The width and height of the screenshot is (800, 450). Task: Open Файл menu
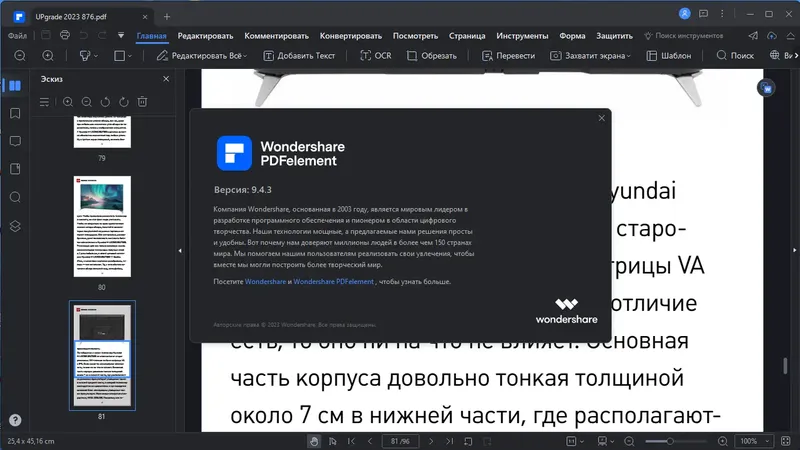(x=17, y=36)
